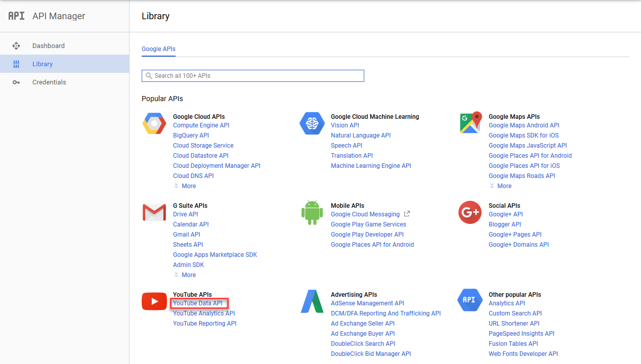
Task: Open Custom Search API link
Action: [x=515, y=313]
